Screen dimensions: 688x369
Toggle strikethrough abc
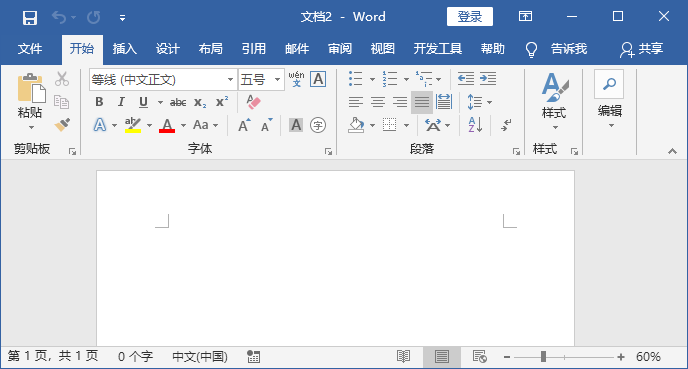pyautogui.click(x=178, y=103)
